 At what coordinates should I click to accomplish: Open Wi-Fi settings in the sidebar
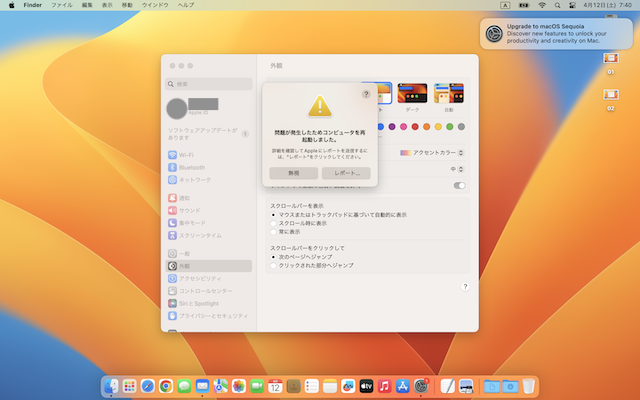(187, 155)
